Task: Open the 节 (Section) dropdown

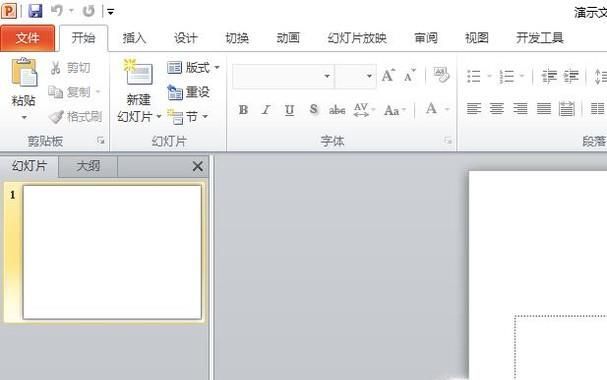Action: 188,116
